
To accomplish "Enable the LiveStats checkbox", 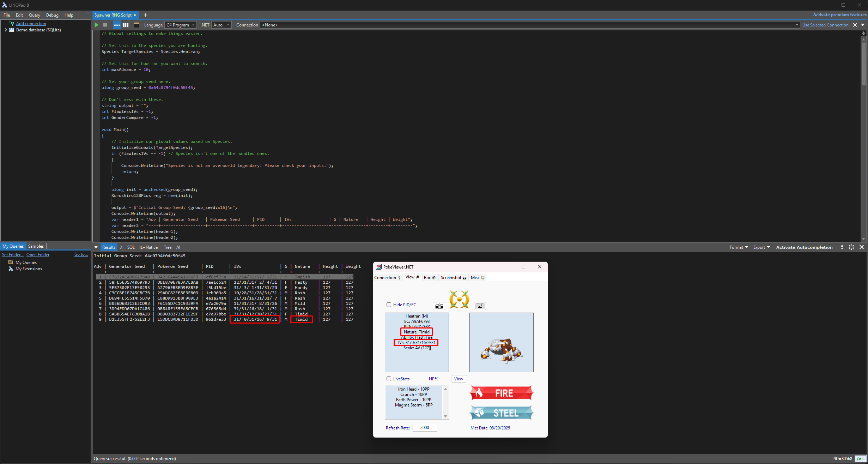I will pyautogui.click(x=389, y=379).
